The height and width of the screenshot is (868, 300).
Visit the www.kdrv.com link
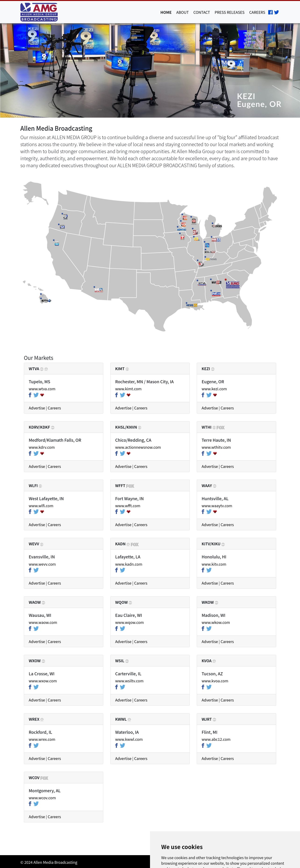[41, 447]
